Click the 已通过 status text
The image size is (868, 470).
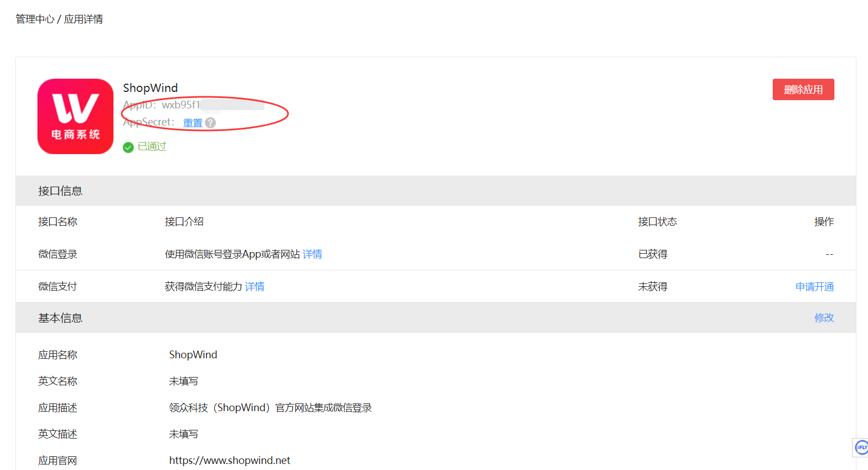pyautogui.click(x=152, y=146)
